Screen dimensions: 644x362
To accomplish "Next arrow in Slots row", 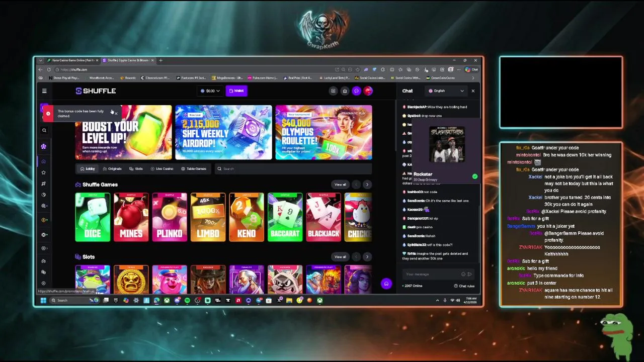I will [367, 257].
